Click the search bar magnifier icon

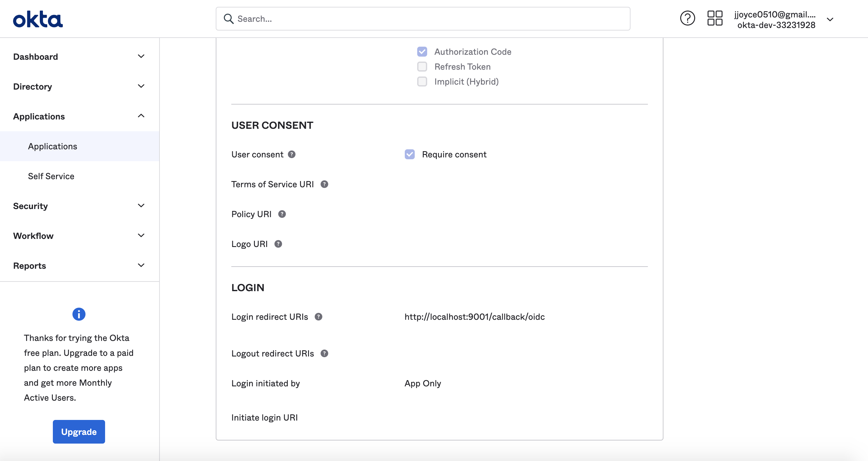point(228,18)
